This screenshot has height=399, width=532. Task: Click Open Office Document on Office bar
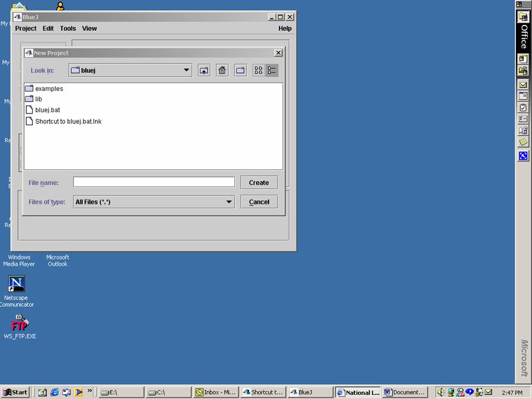[x=523, y=71]
